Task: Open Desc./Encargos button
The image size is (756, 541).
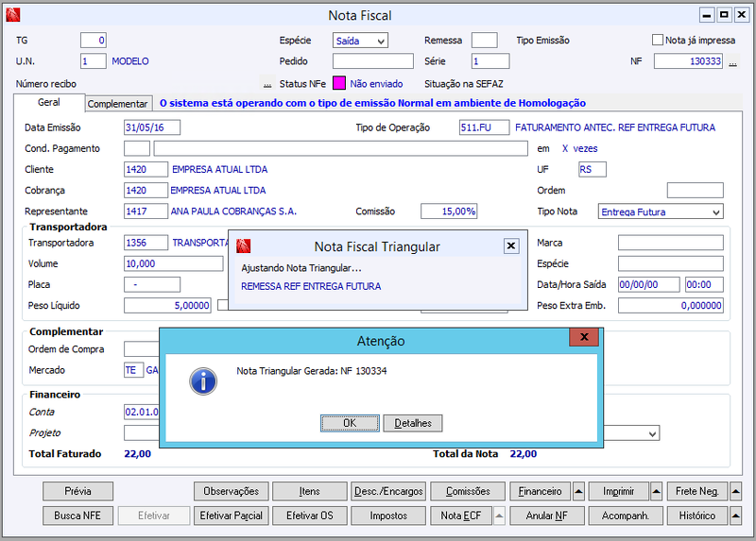Action: click(388, 491)
